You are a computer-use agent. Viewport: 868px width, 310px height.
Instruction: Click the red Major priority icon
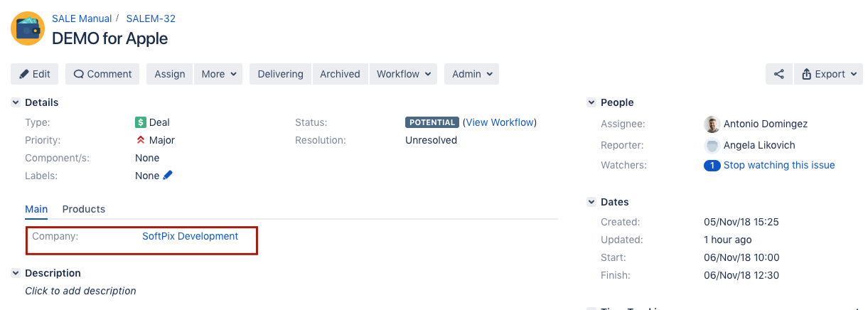141,140
